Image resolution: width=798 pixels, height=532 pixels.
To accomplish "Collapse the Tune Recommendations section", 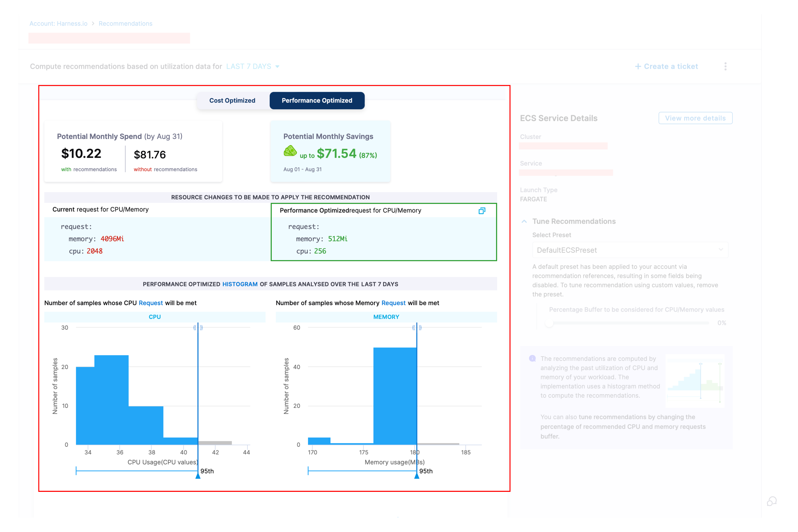I will pyautogui.click(x=524, y=221).
